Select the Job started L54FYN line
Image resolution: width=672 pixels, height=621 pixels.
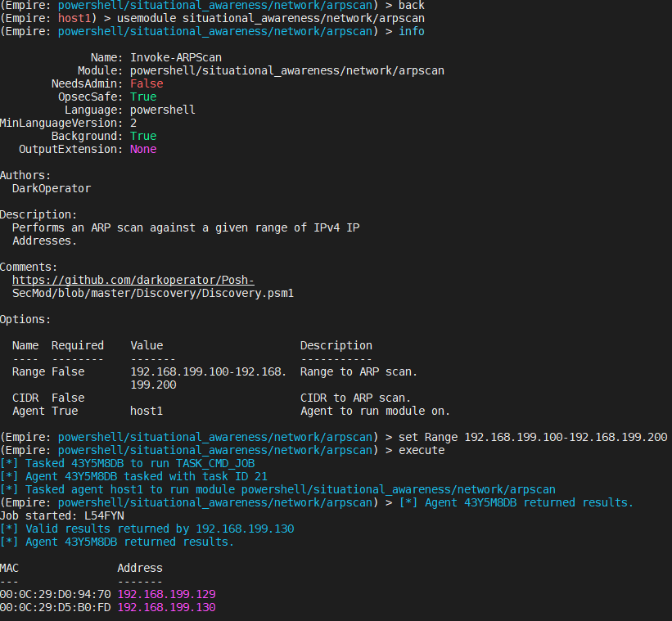(x=62, y=515)
